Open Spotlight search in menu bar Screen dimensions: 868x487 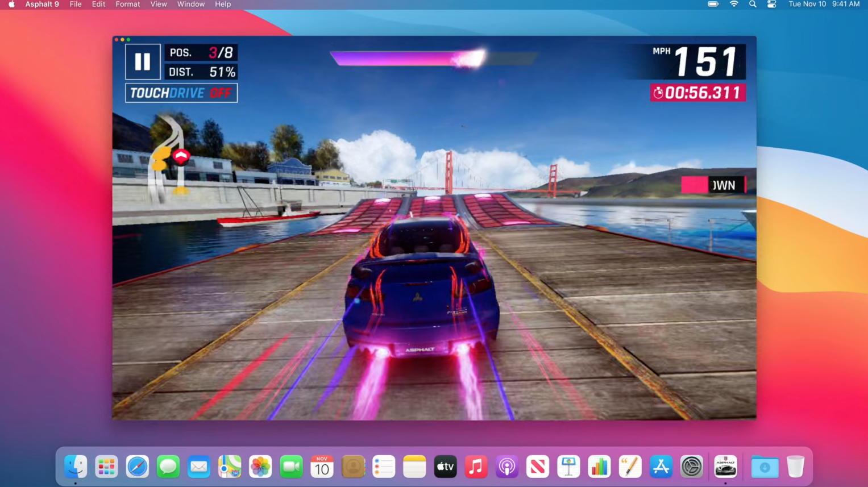[x=753, y=4]
